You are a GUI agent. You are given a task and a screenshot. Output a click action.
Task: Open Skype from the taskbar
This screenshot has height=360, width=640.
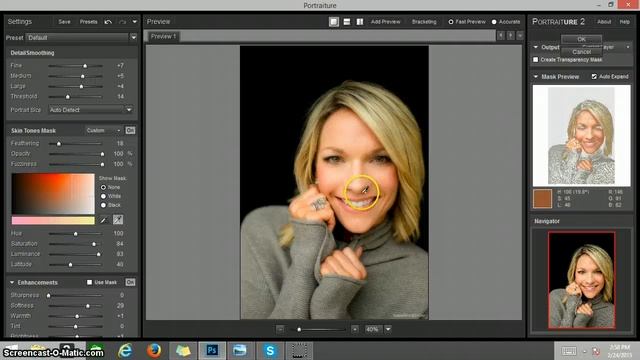tap(270, 351)
